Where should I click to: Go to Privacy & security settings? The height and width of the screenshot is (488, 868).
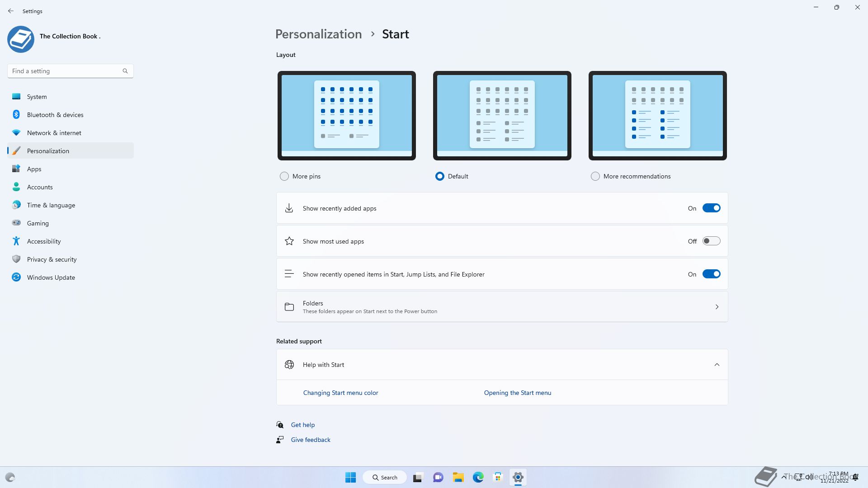coord(52,259)
